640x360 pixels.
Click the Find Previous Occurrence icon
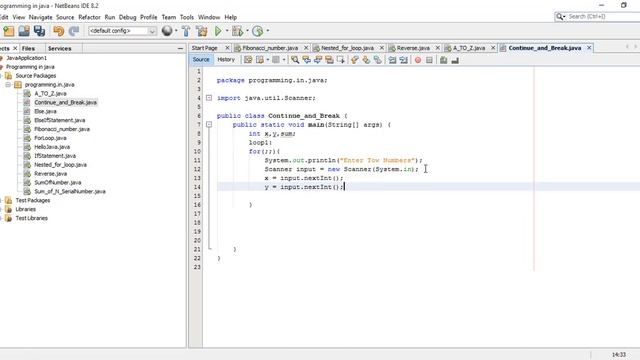coord(306,60)
